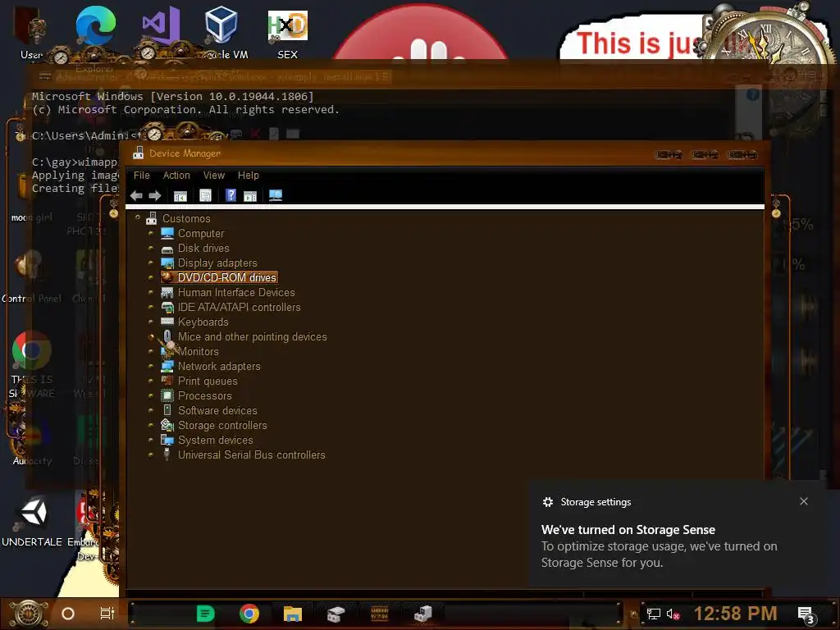This screenshot has height=630, width=840.
Task: Expand the Display adapters category
Action: [x=151, y=262]
